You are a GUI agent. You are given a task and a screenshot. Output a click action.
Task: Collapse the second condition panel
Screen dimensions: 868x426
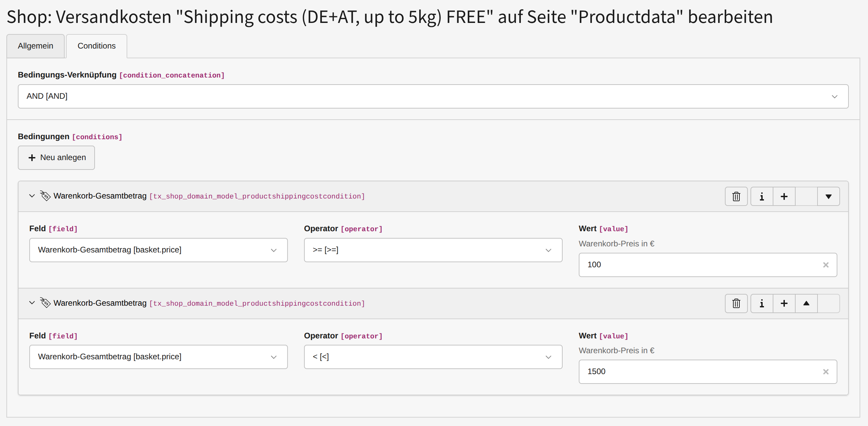click(x=32, y=303)
